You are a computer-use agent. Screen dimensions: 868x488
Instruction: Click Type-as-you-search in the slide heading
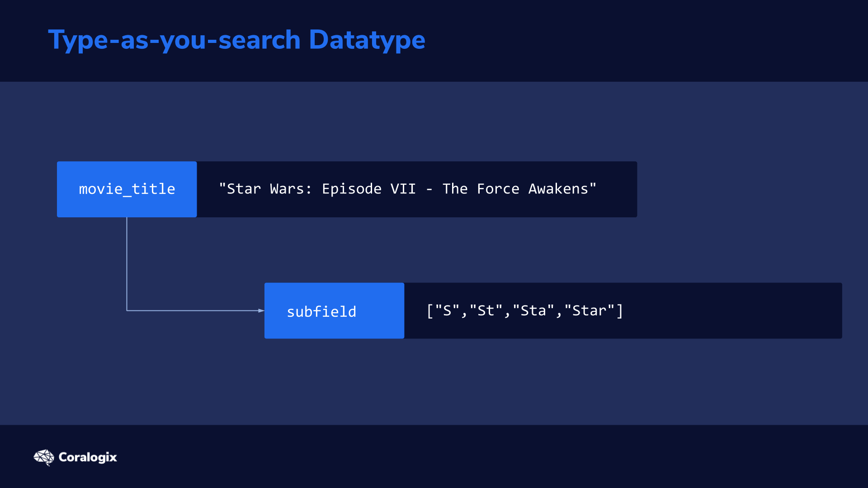(175, 40)
